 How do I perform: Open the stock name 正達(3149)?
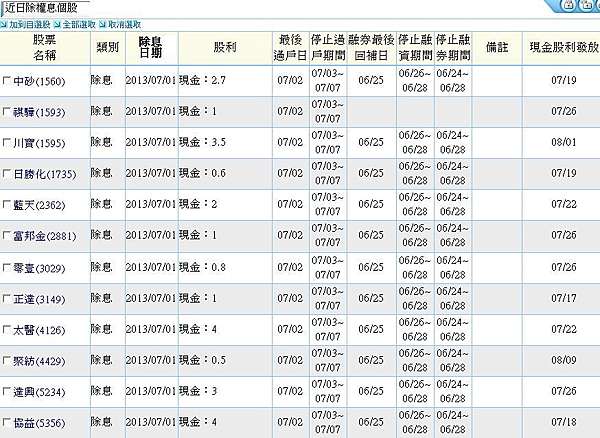pyautogui.click(x=39, y=300)
